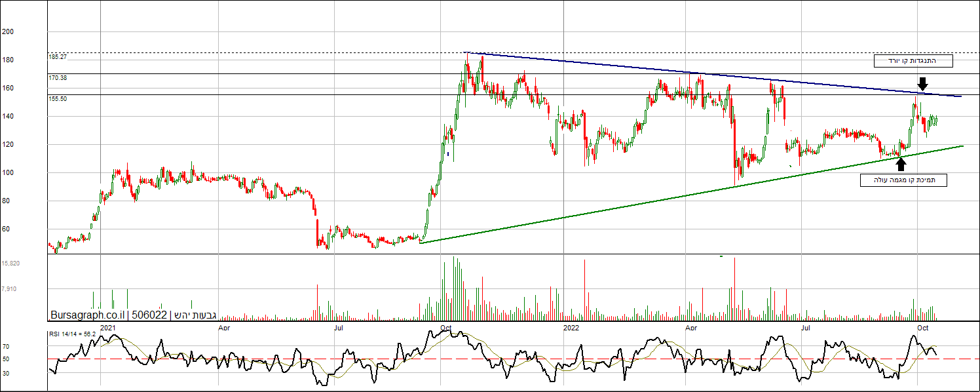This screenshot has width=980, height=392.
Task: Select the RSI 70 level label
Action: click(6, 346)
